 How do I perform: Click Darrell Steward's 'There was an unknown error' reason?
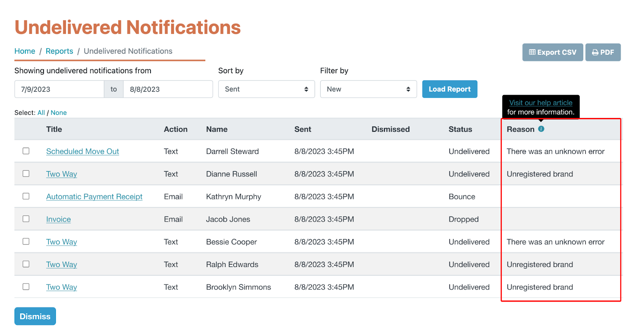[x=555, y=151]
